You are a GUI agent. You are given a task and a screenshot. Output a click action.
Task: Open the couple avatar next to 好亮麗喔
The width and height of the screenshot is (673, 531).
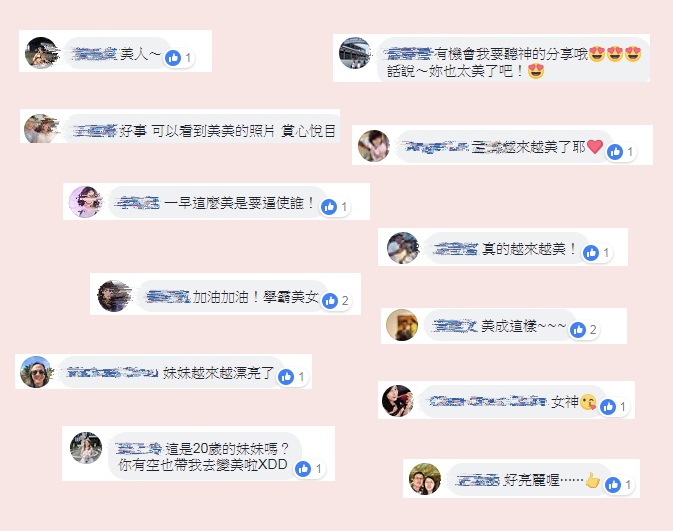click(x=425, y=479)
